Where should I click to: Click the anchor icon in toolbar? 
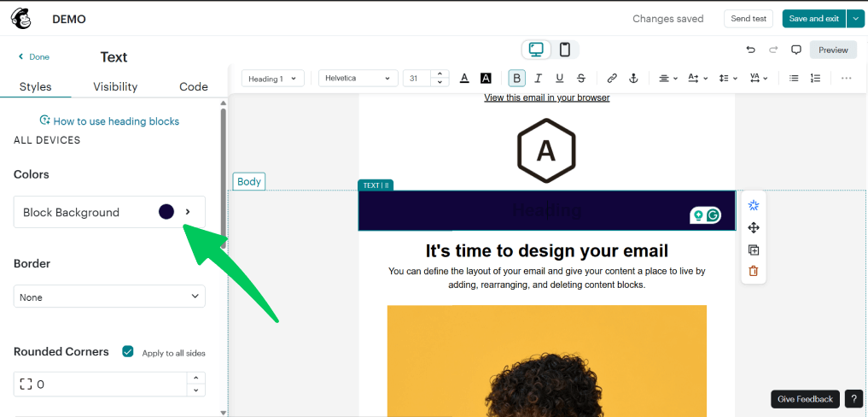(x=633, y=78)
